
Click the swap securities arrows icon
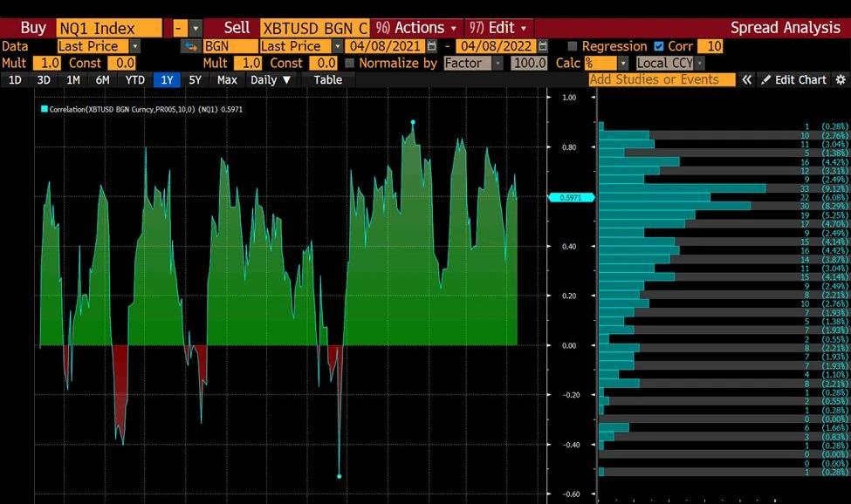[x=189, y=46]
